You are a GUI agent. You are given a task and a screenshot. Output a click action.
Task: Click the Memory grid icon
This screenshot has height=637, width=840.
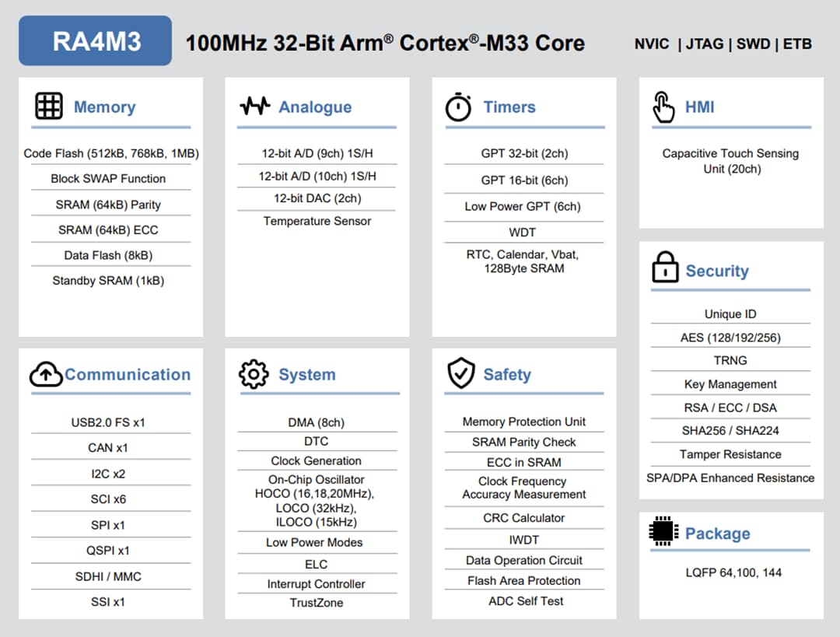point(48,106)
